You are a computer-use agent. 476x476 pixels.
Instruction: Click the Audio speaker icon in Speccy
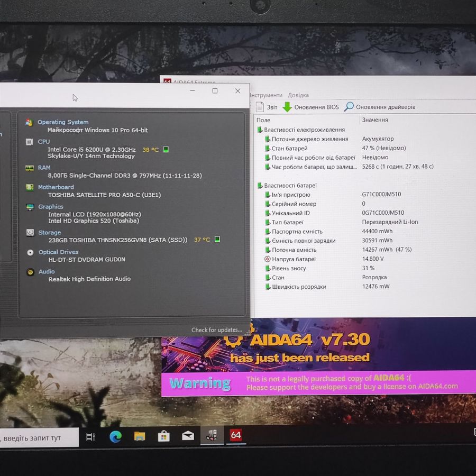[x=30, y=272]
